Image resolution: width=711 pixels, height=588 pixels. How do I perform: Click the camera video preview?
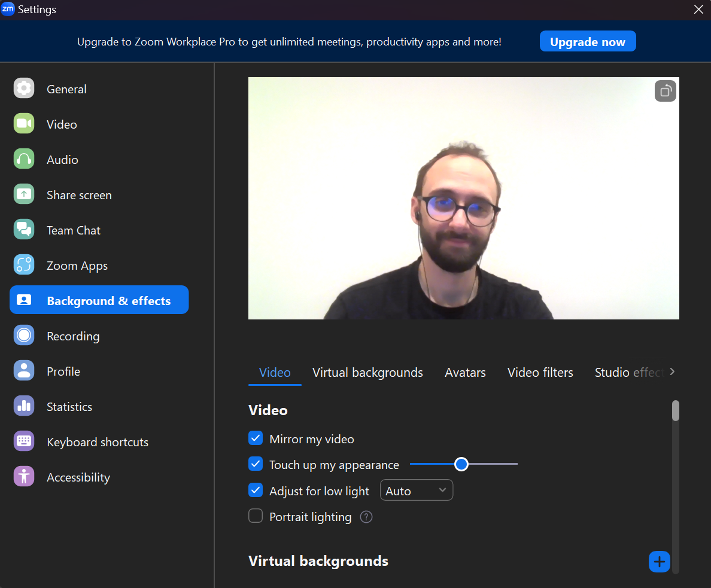(x=463, y=198)
